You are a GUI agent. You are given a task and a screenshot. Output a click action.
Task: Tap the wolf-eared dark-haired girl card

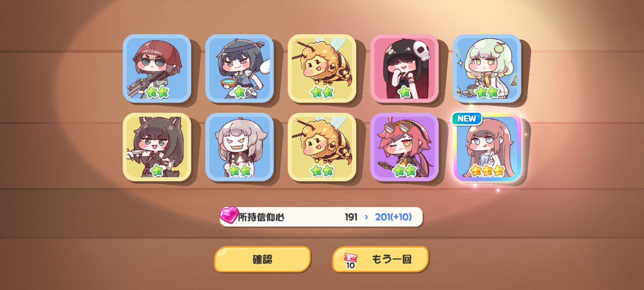click(x=157, y=147)
